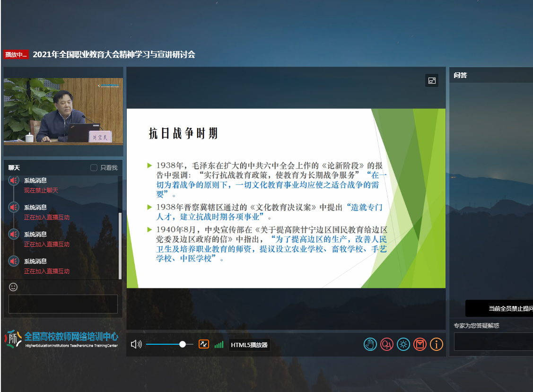The height and width of the screenshot is (392, 533).
Task: Click the HTML5播放器 button
Action: [x=249, y=345]
